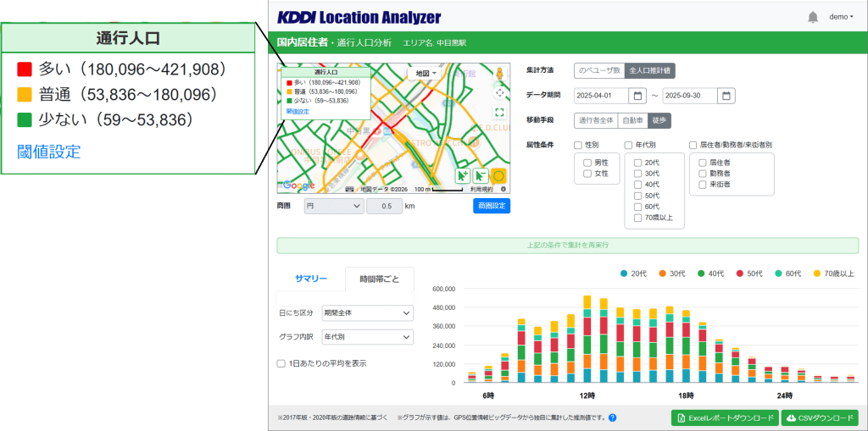This screenshot has height=431, width=868.
Task: Open 利用規約 link on map
Action: [x=481, y=189]
